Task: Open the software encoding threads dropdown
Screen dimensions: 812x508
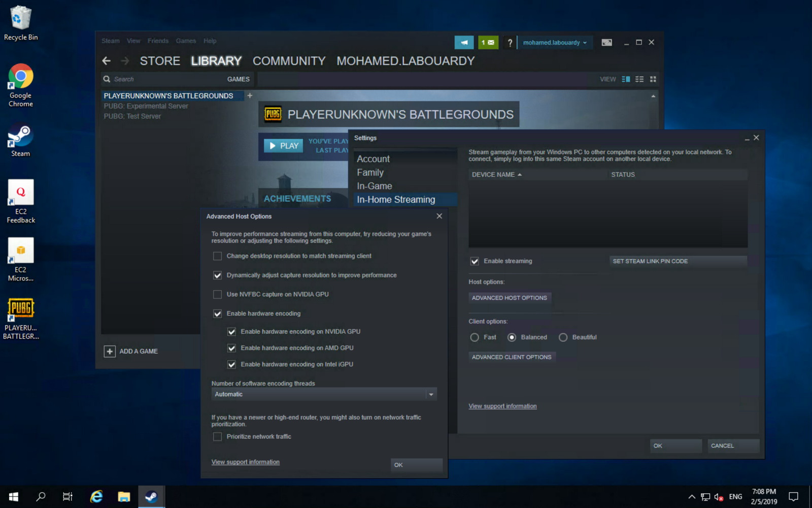Action: click(324, 394)
